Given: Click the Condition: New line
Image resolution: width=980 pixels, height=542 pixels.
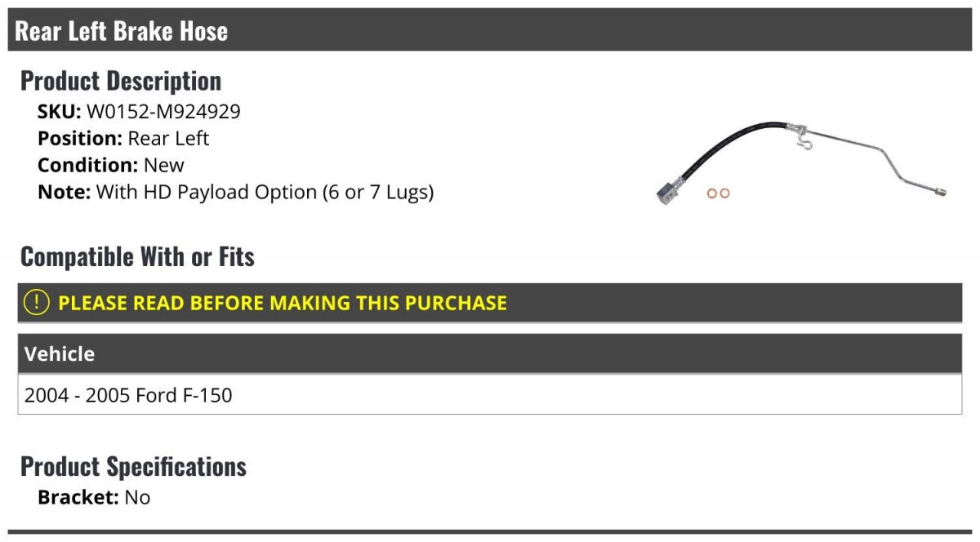Looking at the screenshot, I should click(111, 166).
